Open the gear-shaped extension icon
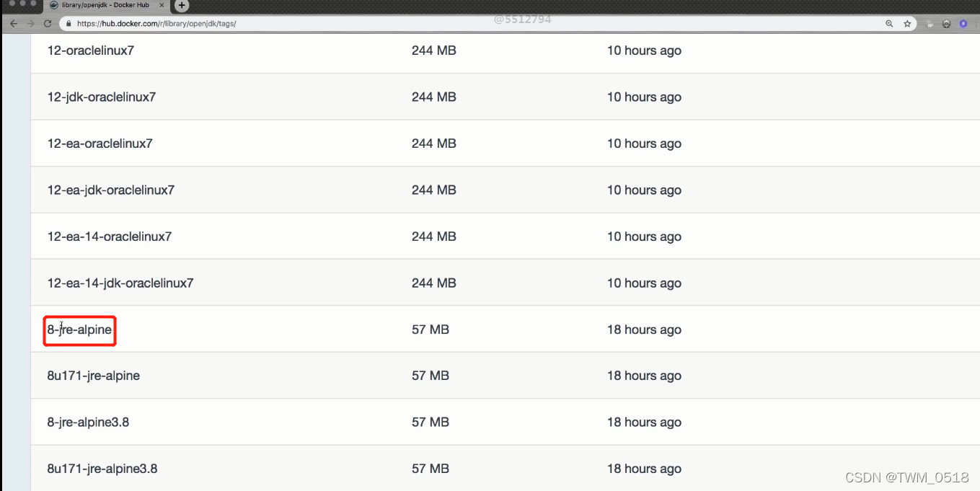The width and height of the screenshot is (980, 491). (946, 24)
